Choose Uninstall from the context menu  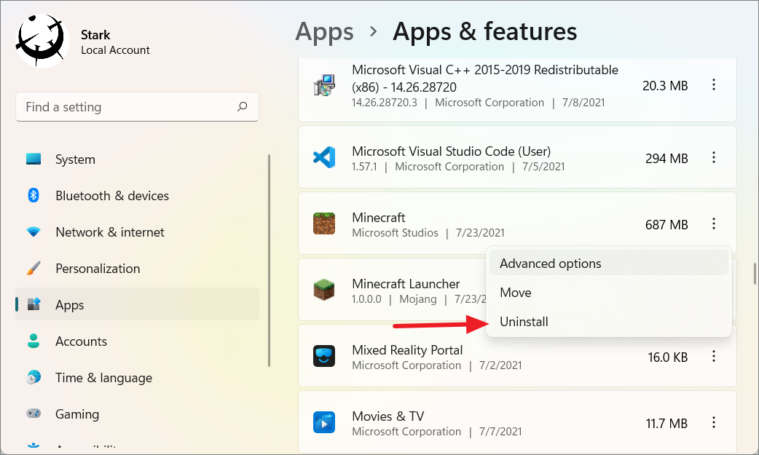coord(608,321)
